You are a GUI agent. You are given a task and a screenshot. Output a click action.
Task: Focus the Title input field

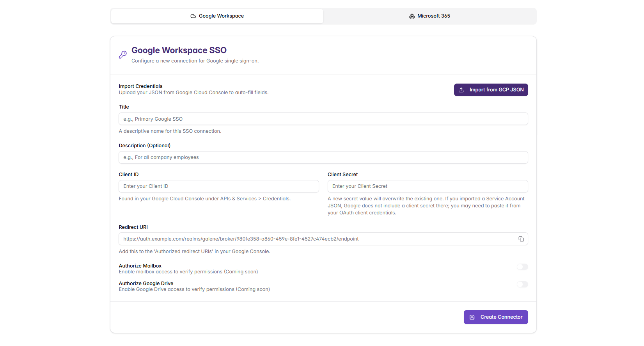323,119
